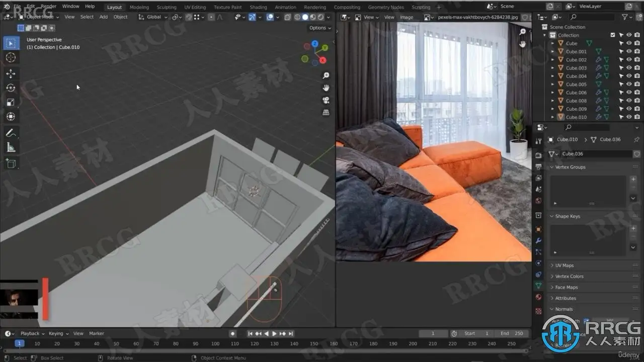Click the viewport zoom magnifier icon

pos(326,75)
